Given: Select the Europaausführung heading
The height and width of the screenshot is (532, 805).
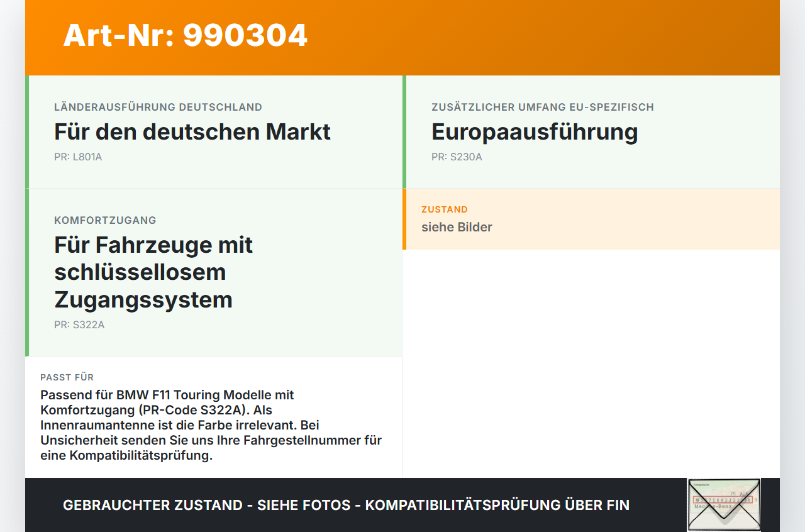Looking at the screenshot, I should pos(535,132).
